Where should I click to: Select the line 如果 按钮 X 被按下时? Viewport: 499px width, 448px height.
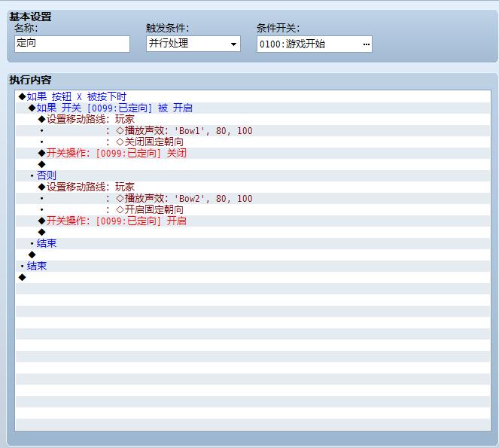pyautogui.click(x=253, y=96)
